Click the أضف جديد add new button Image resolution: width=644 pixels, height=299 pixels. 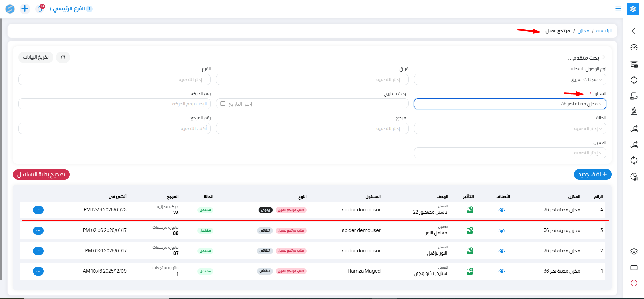[x=592, y=175]
